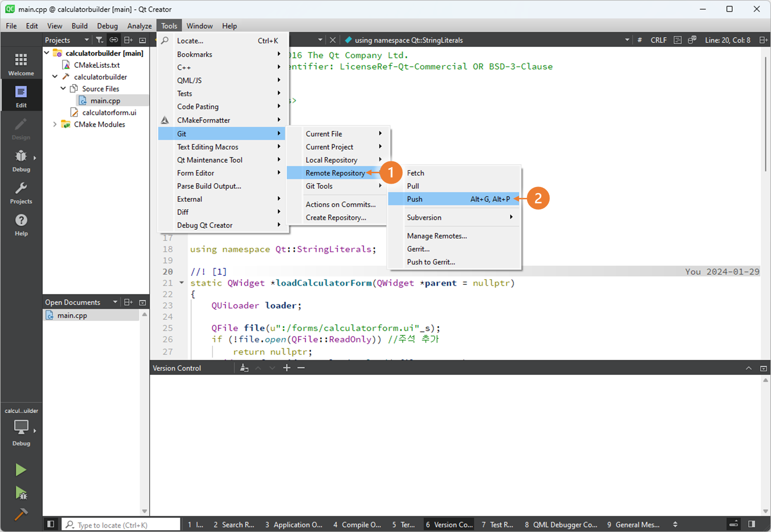The width and height of the screenshot is (771, 532).
Task: Fold the loadCalculatorForm function at line 21
Action: pos(181,283)
